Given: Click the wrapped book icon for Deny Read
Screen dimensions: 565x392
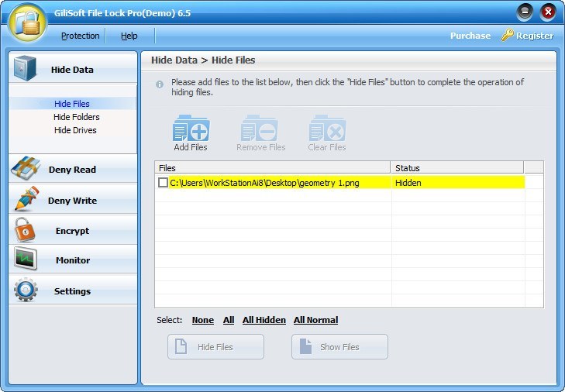Looking at the screenshot, I should point(26,168).
